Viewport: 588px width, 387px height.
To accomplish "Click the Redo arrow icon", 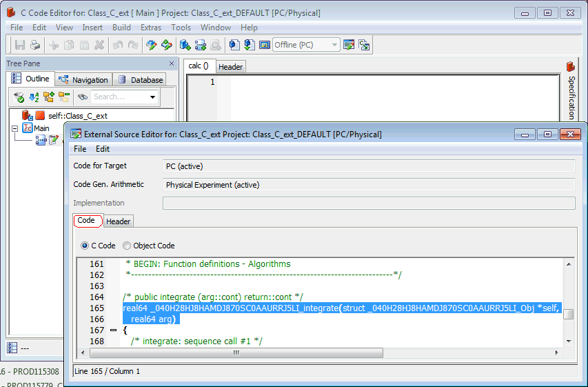I will pos(133,46).
